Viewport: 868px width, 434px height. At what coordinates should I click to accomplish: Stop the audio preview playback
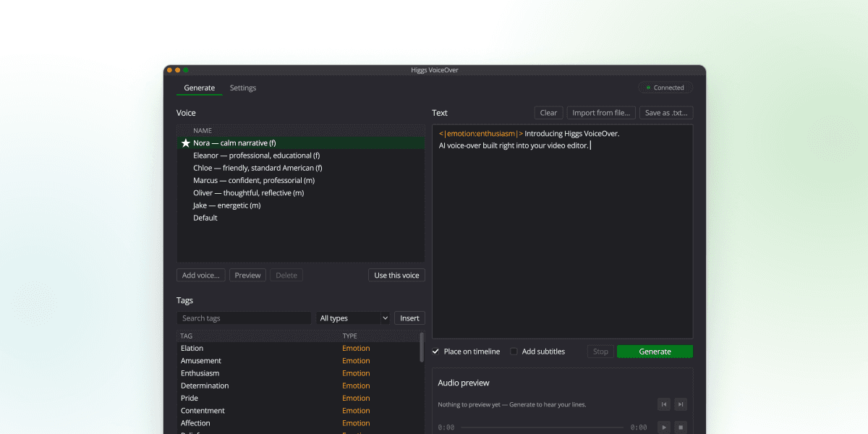click(681, 427)
